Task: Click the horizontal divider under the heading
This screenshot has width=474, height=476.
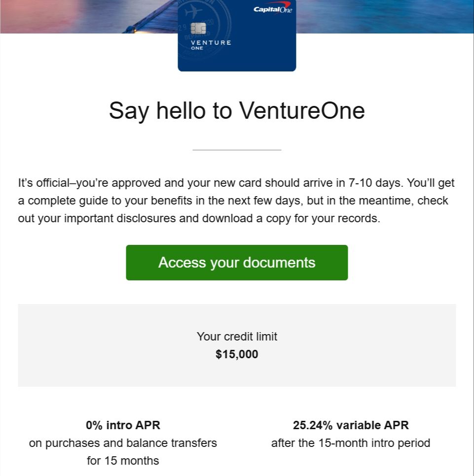Action: pos(237,150)
